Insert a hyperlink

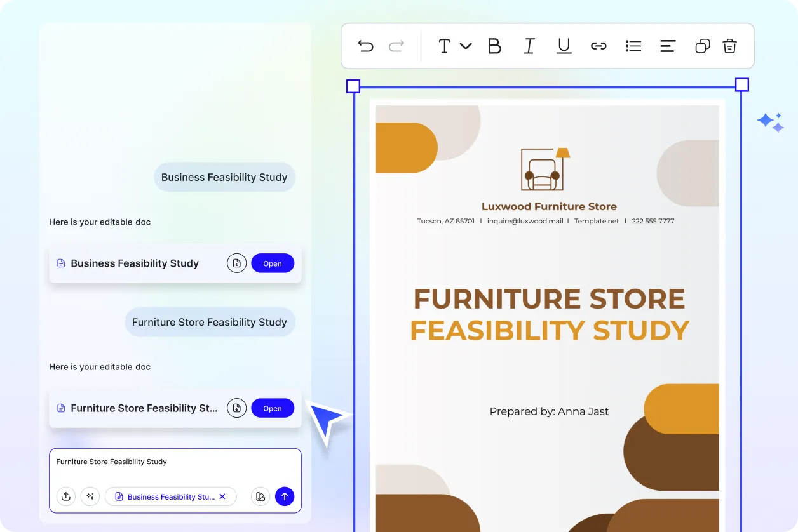(598, 46)
